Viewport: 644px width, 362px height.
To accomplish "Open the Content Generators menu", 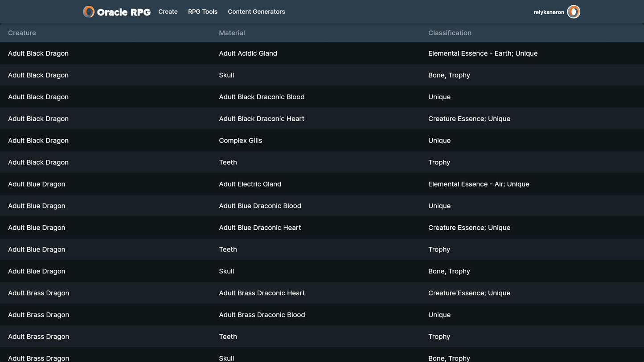I will (x=256, y=12).
